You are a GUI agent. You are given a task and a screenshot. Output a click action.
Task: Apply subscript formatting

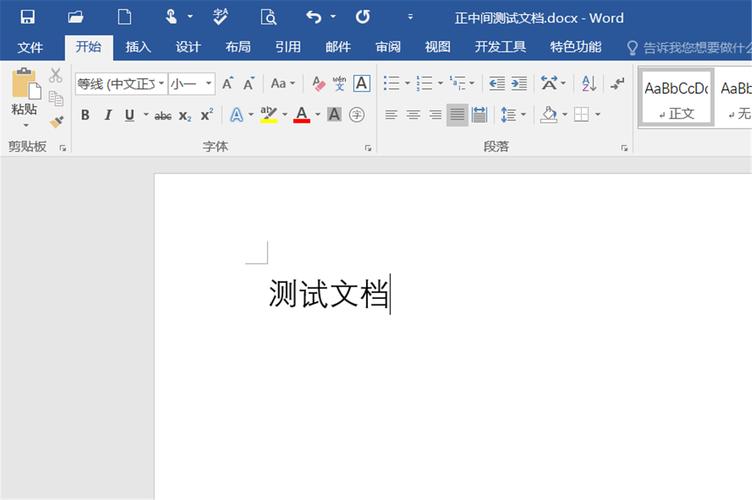[x=185, y=115]
